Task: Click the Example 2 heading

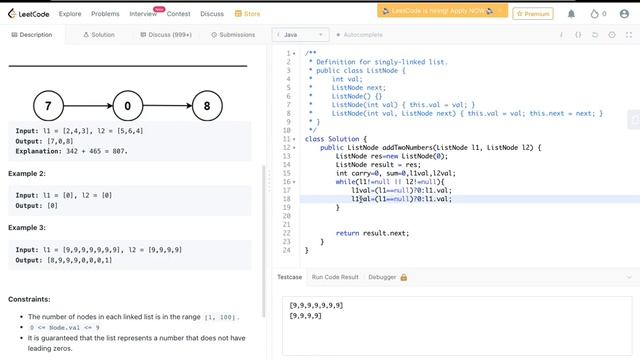Action: point(27,173)
